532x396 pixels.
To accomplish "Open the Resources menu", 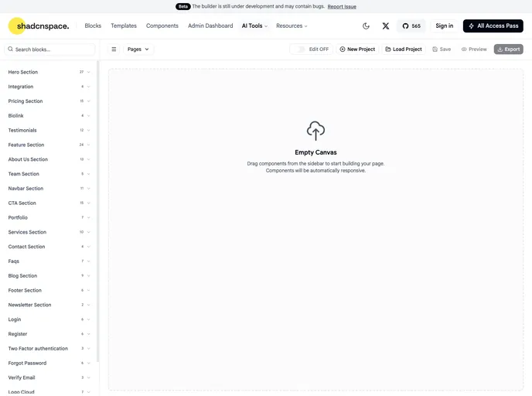I will (292, 26).
